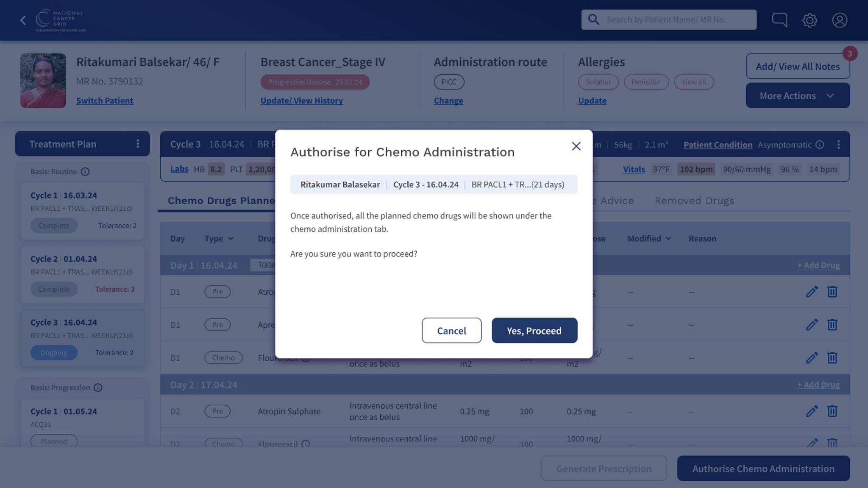Click the search magnifier icon
The image size is (868, 488).
[x=593, y=19]
